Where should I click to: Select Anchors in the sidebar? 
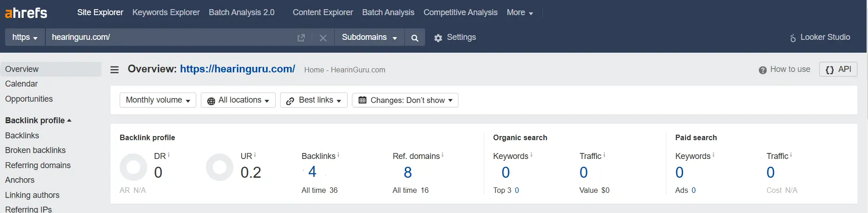[20, 180]
